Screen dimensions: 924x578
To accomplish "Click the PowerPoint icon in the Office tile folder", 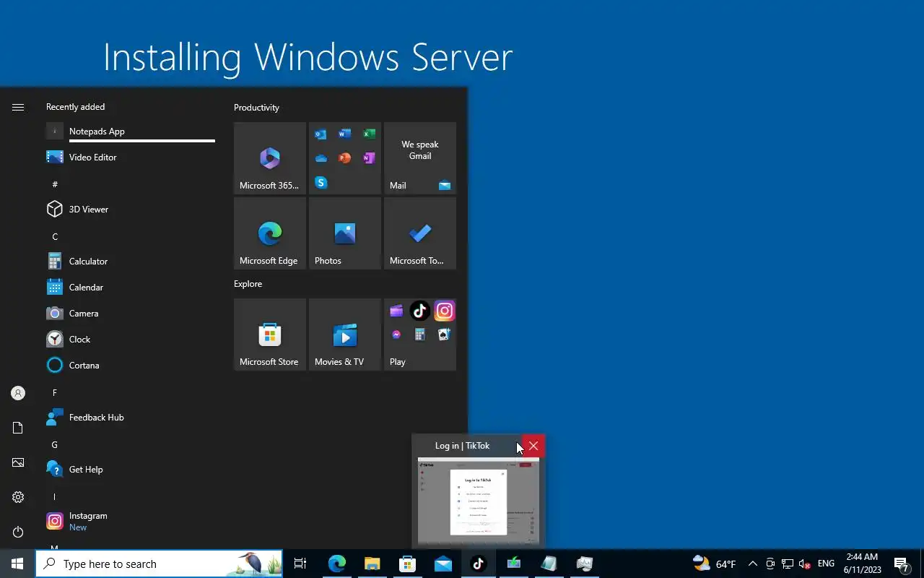I will click(345, 158).
